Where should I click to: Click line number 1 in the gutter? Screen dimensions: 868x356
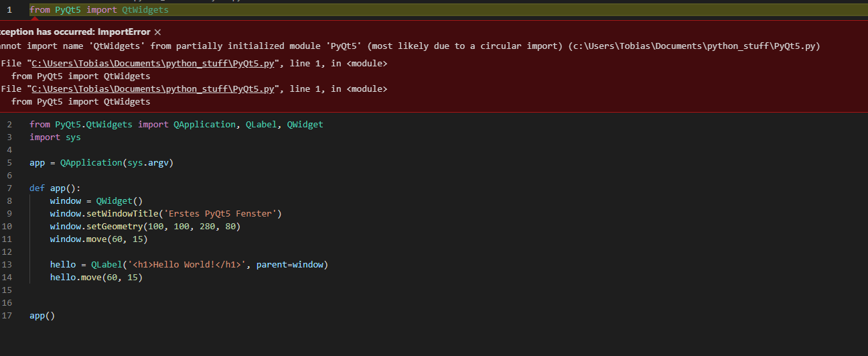point(9,10)
